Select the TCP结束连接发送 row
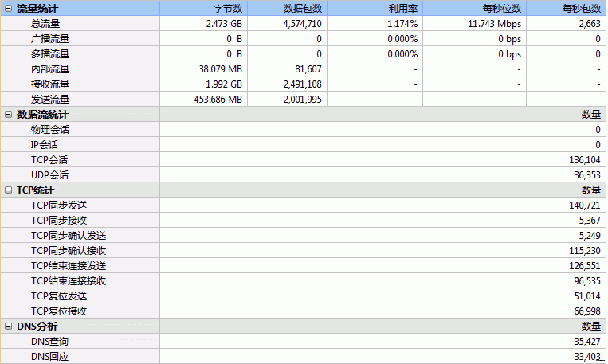The height and width of the screenshot is (364, 608). (x=304, y=265)
